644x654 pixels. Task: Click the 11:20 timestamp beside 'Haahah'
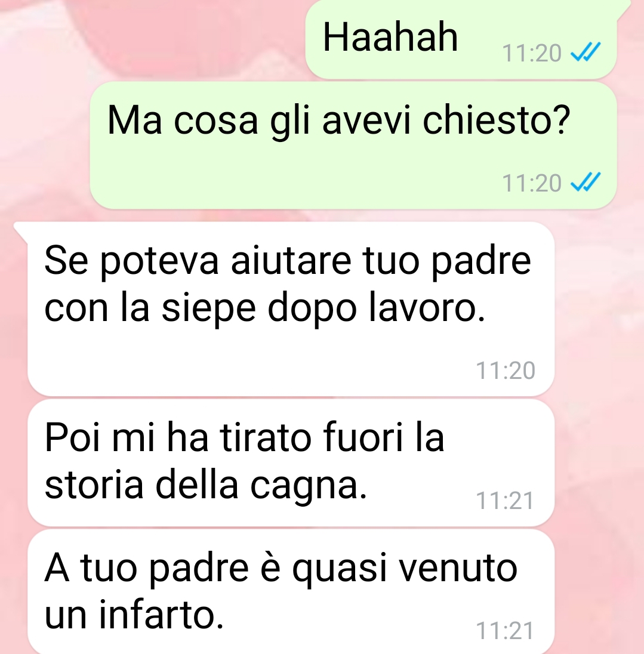pyautogui.click(x=531, y=53)
